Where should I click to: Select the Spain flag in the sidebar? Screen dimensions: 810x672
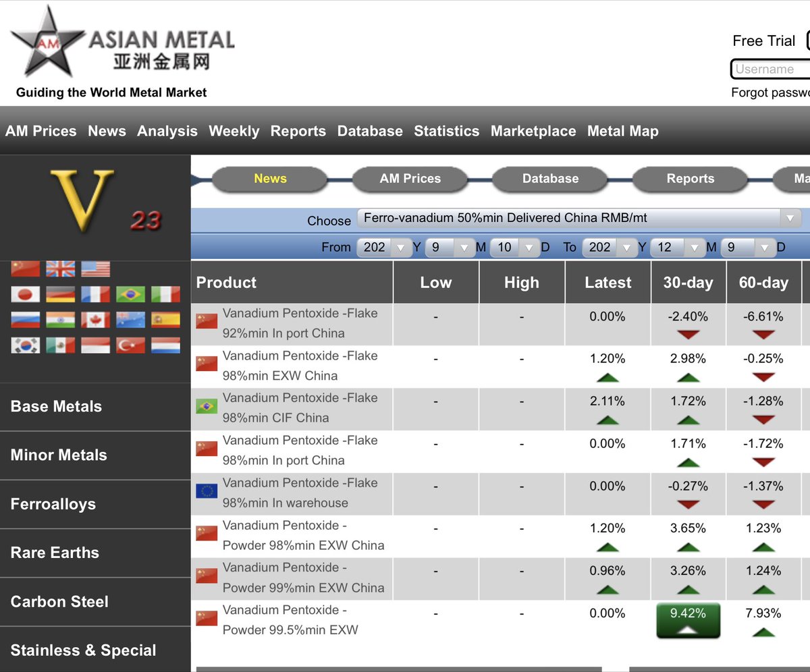[x=165, y=320]
